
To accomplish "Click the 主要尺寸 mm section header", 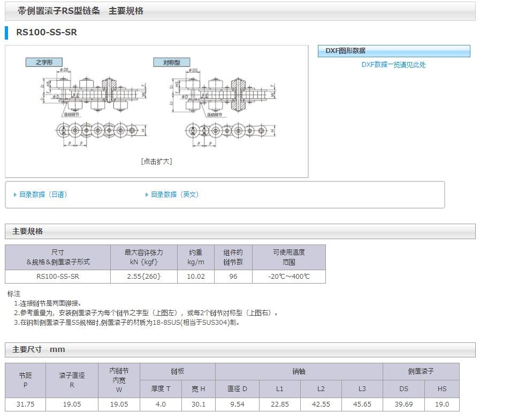I will pos(240,349).
